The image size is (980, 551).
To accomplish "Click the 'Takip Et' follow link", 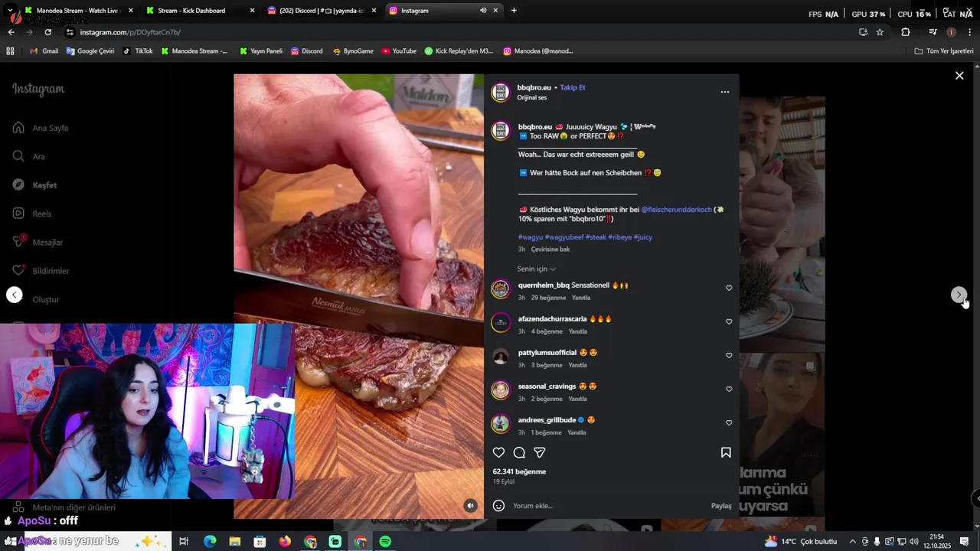I will tap(573, 87).
